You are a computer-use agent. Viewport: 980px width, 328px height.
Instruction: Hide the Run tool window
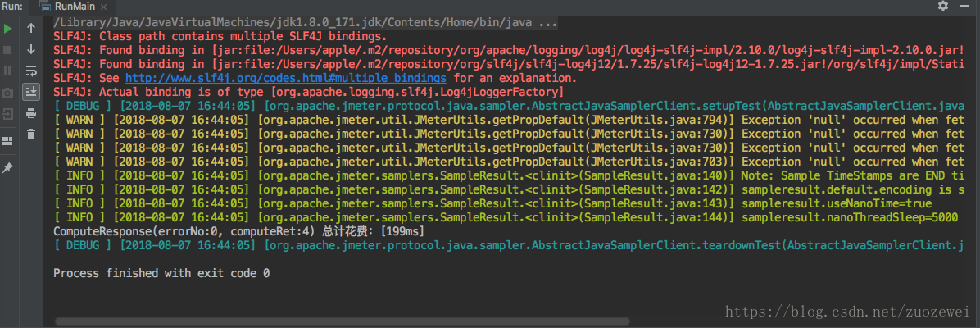click(x=966, y=6)
